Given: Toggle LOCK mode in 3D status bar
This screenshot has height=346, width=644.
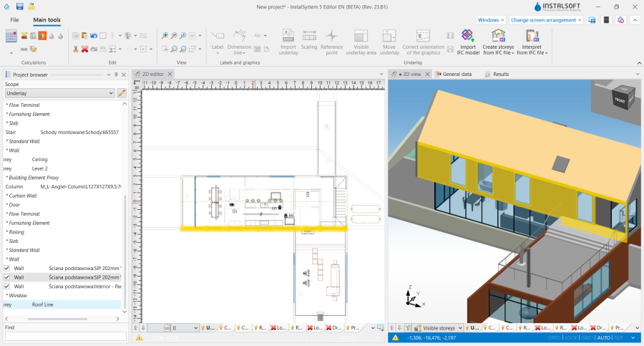Looking at the screenshot, I should pyautogui.click(x=571, y=338).
